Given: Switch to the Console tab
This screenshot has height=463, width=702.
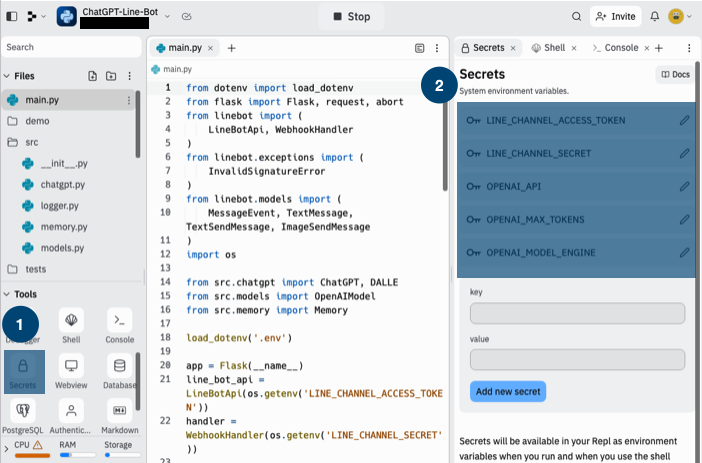Looking at the screenshot, I should [614, 48].
